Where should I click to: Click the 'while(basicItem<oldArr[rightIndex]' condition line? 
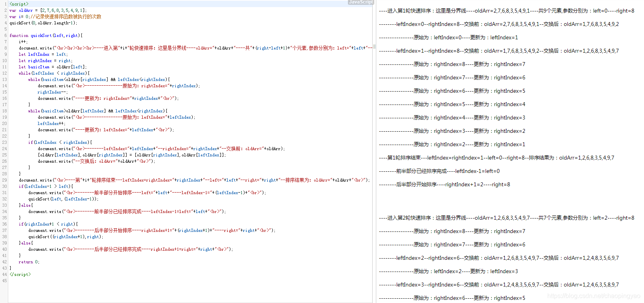(99, 79)
